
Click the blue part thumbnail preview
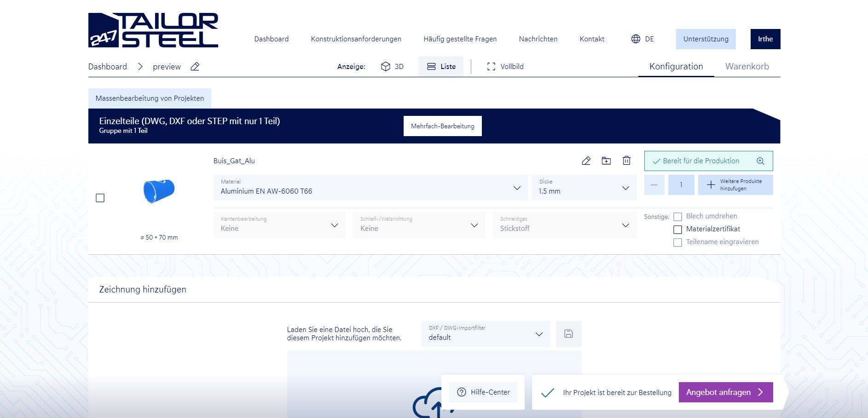[159, 191]
